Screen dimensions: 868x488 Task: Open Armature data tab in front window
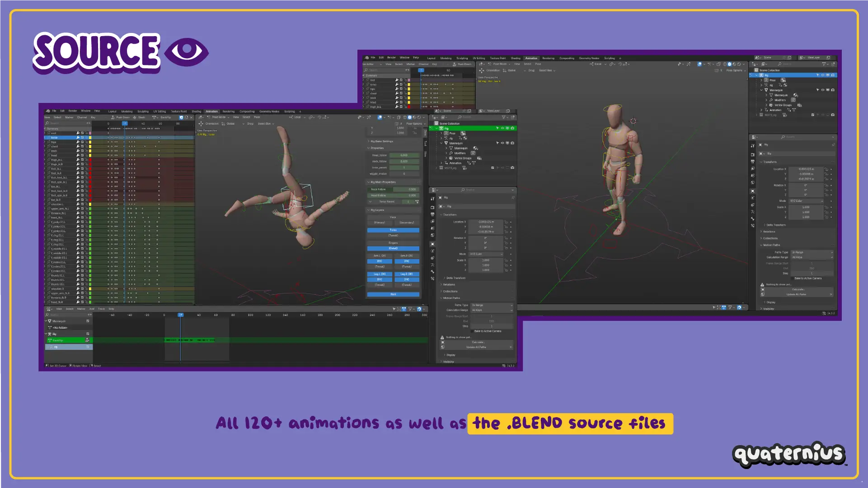(432, 265)
